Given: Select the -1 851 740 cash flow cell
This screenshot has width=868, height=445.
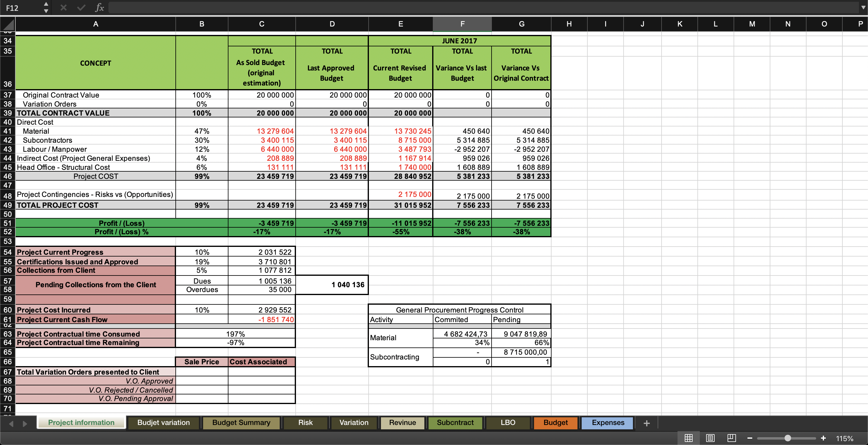Looking at the screenshot, I should point(262,319).
